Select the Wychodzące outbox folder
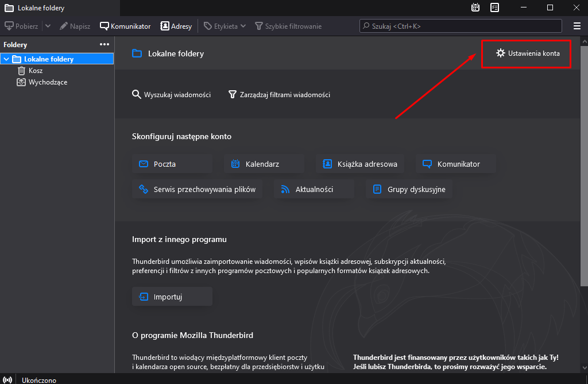 pos(48,82)
